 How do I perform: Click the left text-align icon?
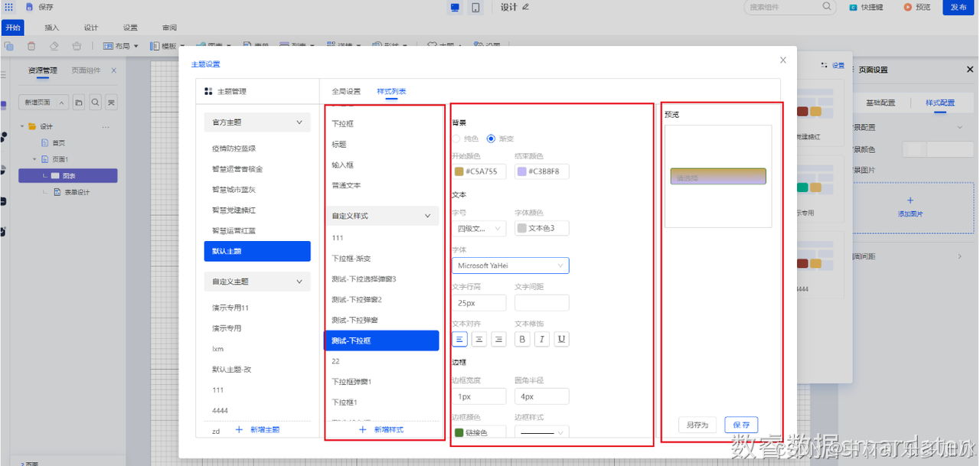click(459, 339)
